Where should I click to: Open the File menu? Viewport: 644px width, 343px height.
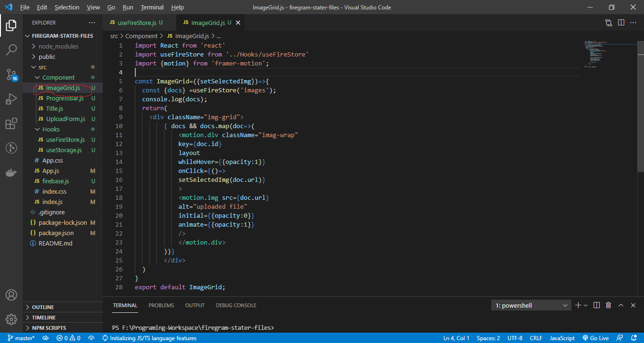[x=25, y=8]
